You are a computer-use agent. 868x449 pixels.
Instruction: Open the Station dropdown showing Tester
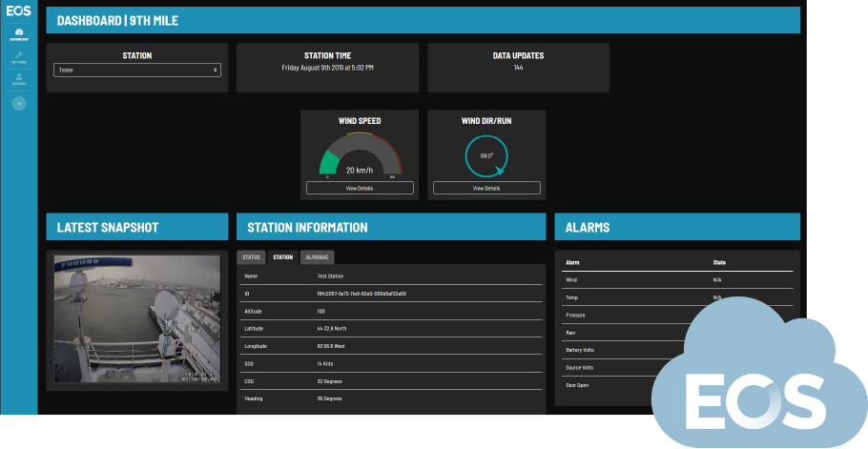coord(137,70)
